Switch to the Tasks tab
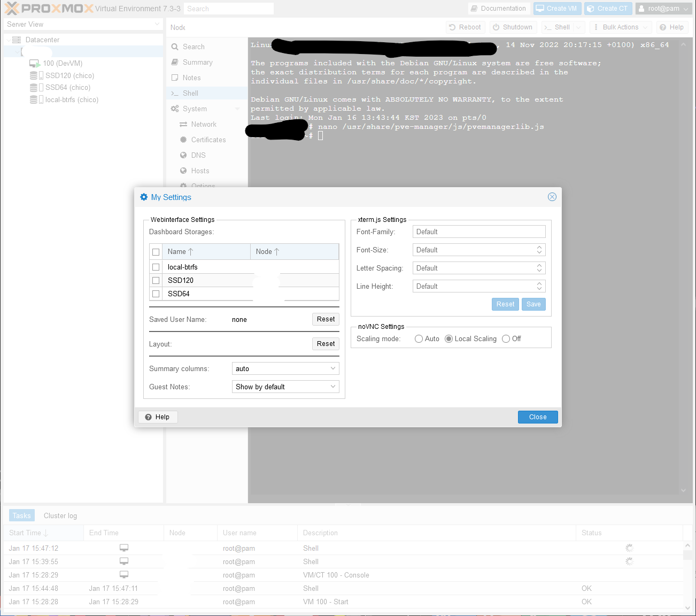696x616 pixels. (22, 515)
